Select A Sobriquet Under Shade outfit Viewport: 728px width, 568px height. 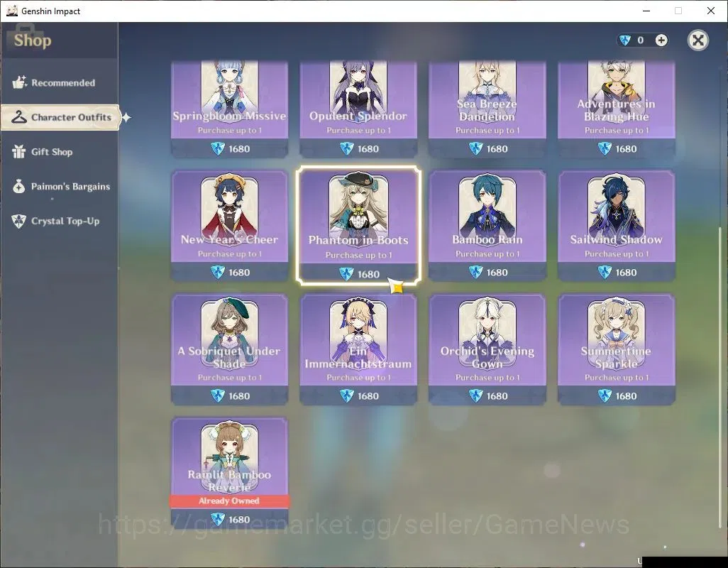tap(229, 349)
